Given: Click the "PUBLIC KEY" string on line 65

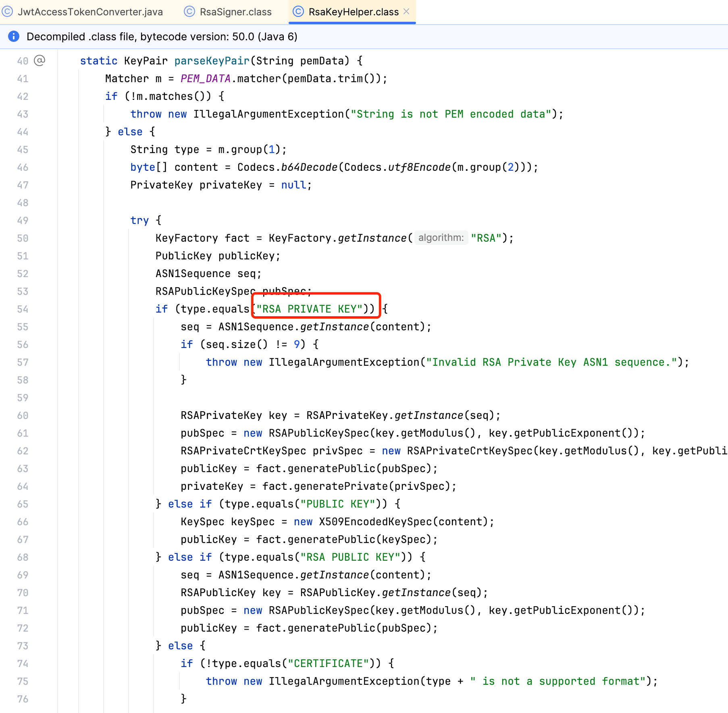Looking at the screenshot, I should tap(338, 504).
